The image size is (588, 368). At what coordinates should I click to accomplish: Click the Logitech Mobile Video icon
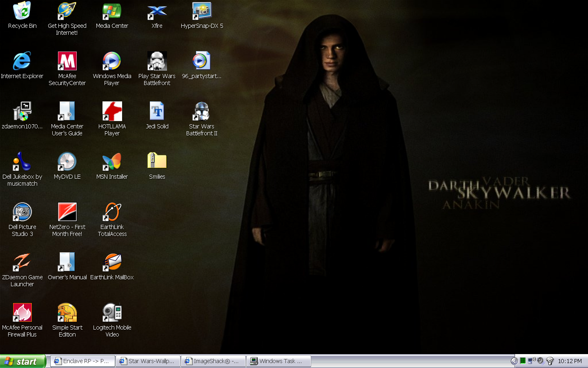click(112, 313)
